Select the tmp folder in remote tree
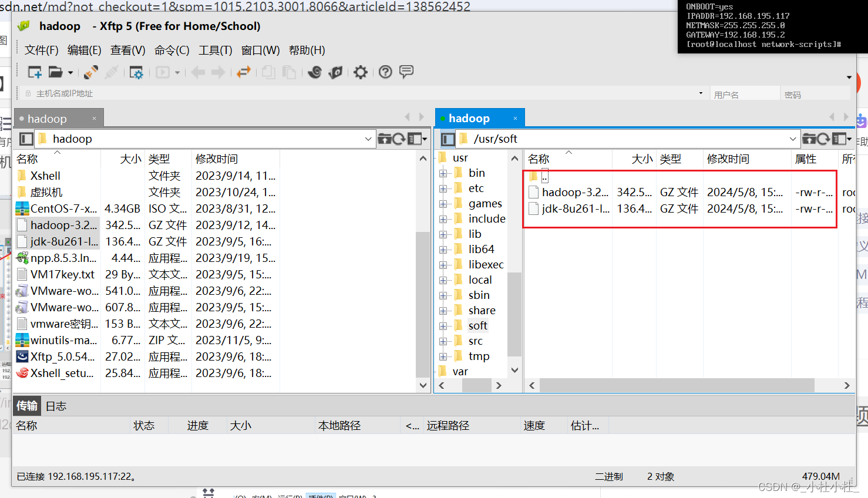The width and height of the screenshot is (868, 498). (x=479, y=356)
